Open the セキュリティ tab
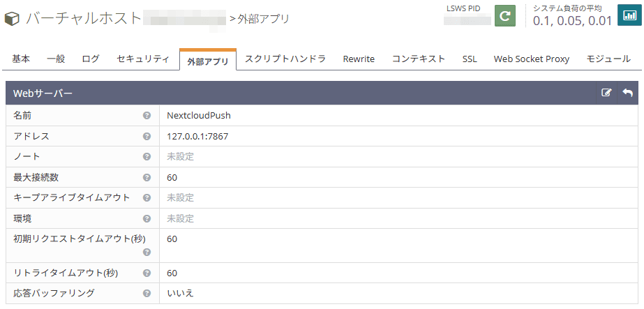 pyautogui.click(x=142, y=59)
